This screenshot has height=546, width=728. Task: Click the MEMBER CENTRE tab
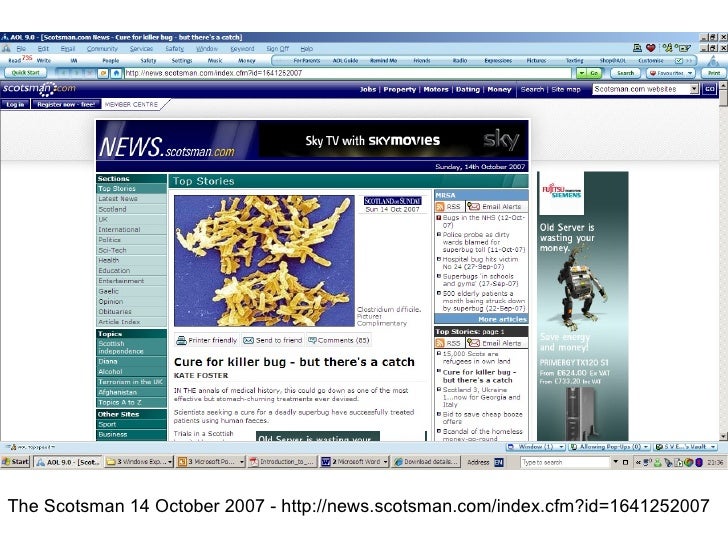pos(131,104)
